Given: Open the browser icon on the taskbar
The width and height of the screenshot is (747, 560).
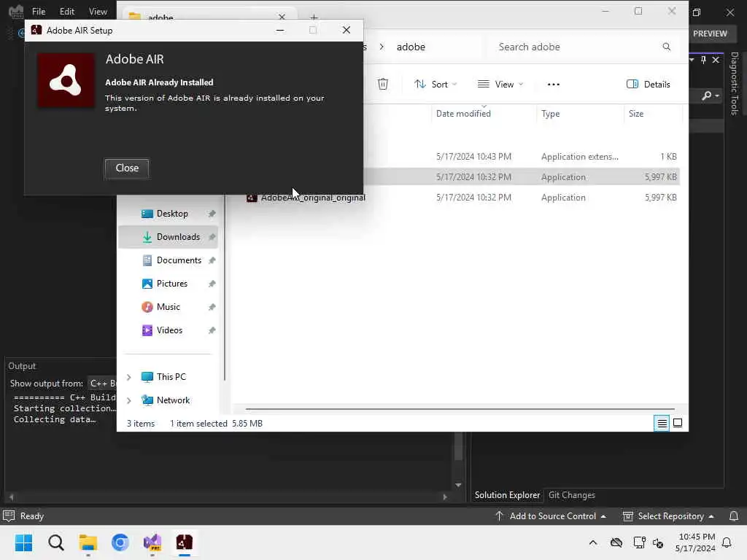Looking at the screenshot, I should pyautogui.click(x=120, y=542).
